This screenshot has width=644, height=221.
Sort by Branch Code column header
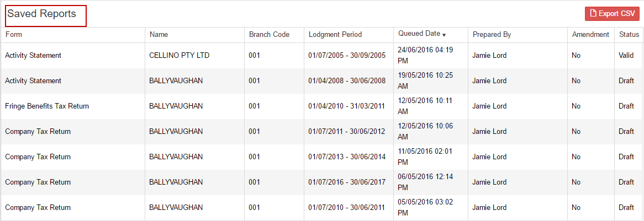click(x=269, y=34)
